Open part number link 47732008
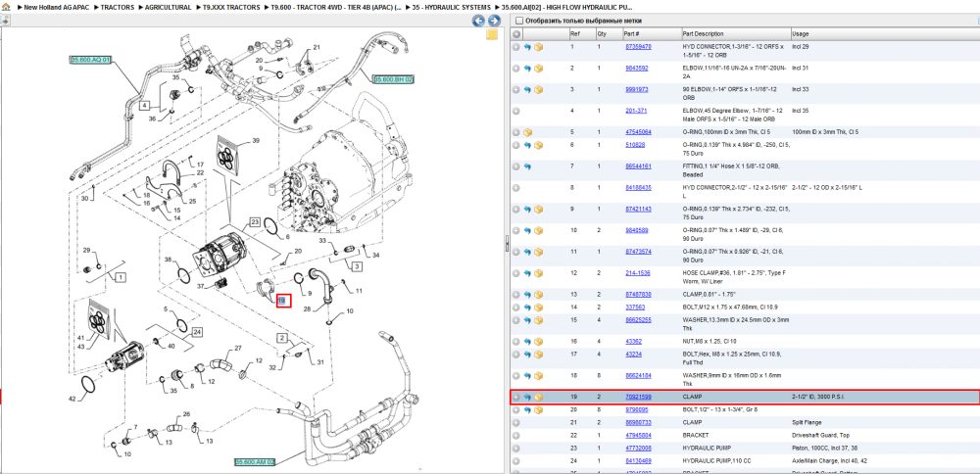Viewport: 980px width, 474px height. (x=638, y=448)
